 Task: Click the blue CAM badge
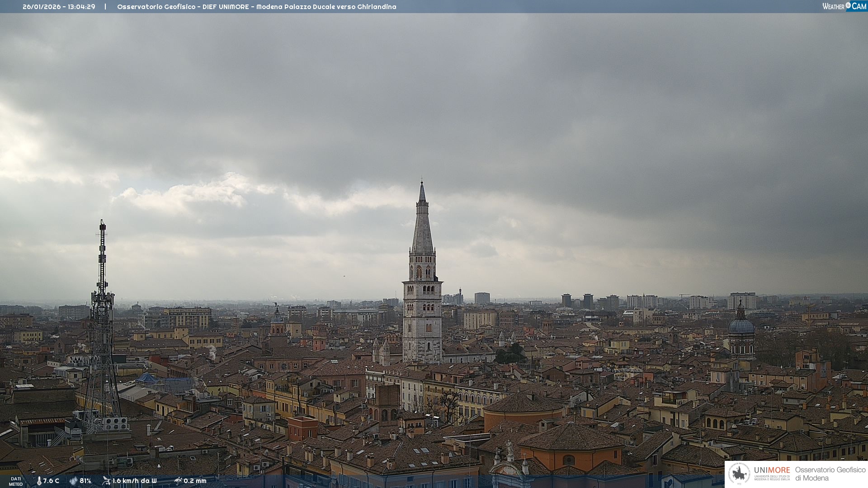[x=859, y=6]
